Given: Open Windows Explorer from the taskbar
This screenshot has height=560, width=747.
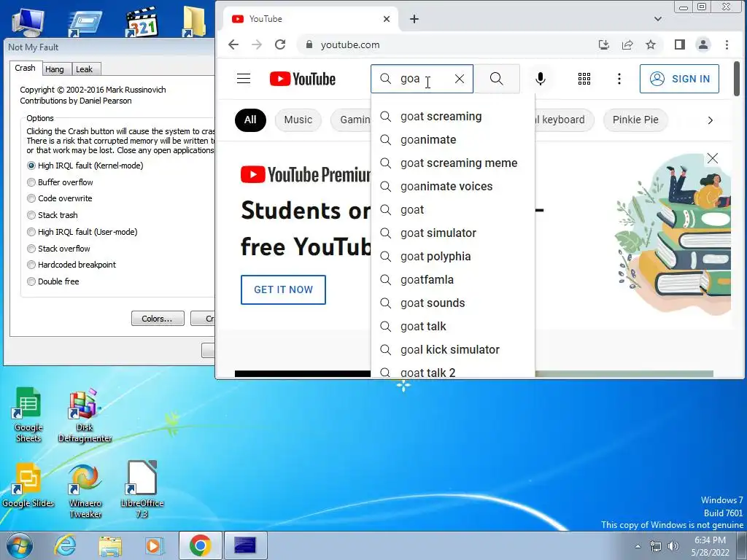Looking at the screenshot, I should tap(110, 545).
